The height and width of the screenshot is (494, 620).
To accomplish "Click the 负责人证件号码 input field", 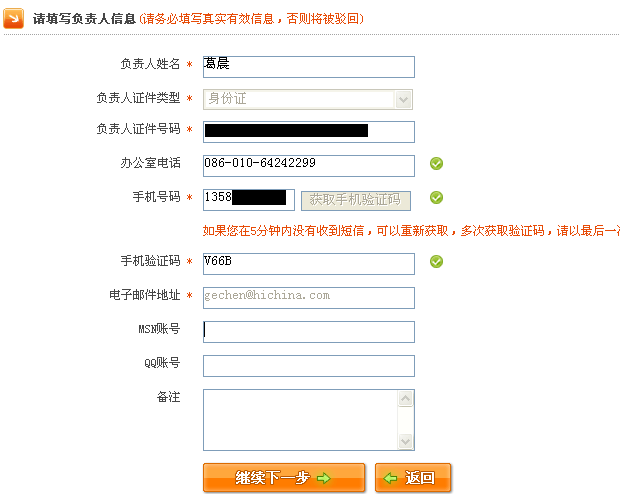I will 308,132.
